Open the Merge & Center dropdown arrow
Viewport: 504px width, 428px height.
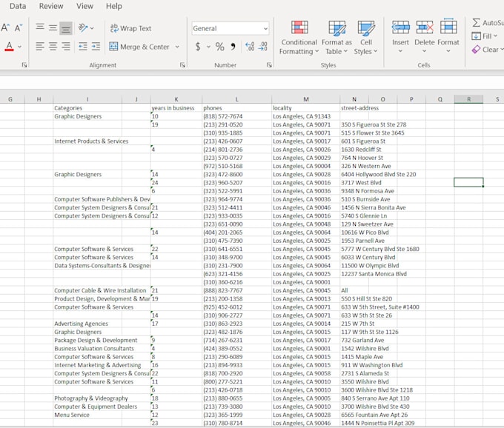177,47
